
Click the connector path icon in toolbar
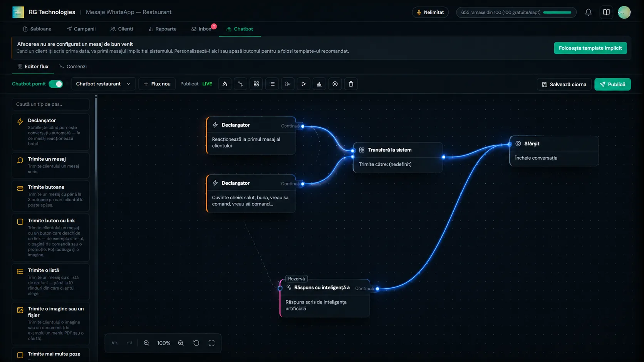pyautogui.click(x=240, y=84)
